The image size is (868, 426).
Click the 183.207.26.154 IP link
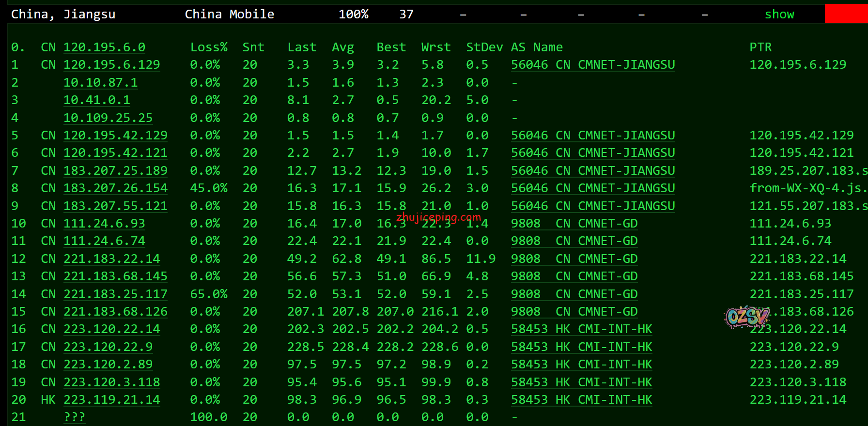pos(115,188)
